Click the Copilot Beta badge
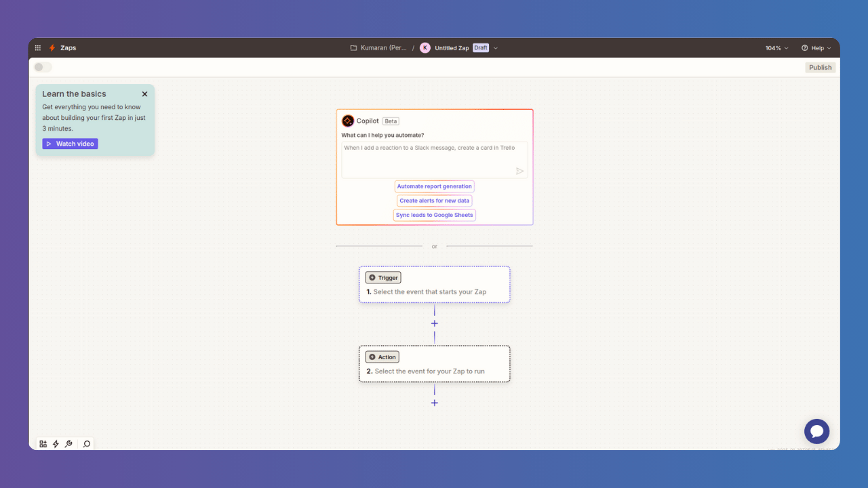The height and width of the screenshot is (488, 868). (391, 121)
